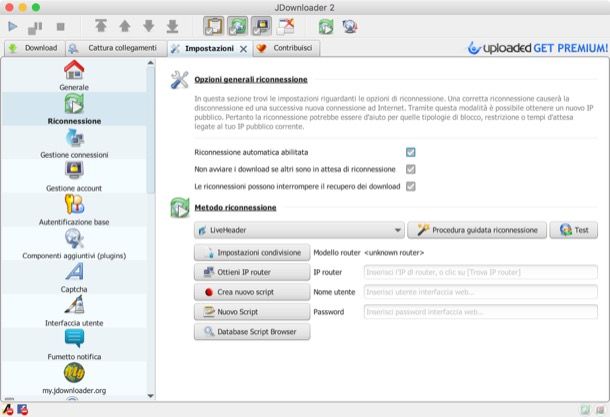Select the Riconnessione settings section
The height and width of the screenshot is (417, 610).
click(74, 109)
